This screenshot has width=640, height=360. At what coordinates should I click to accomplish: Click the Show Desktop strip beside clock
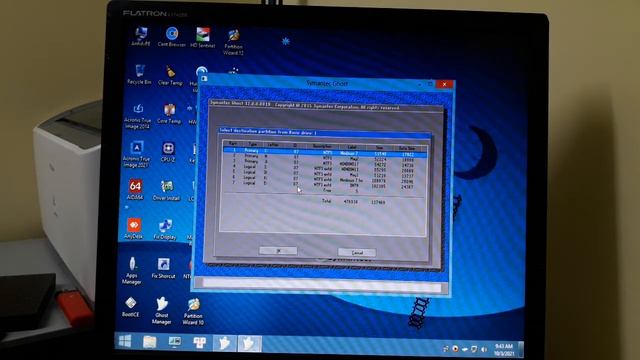[x=520, y=350]
